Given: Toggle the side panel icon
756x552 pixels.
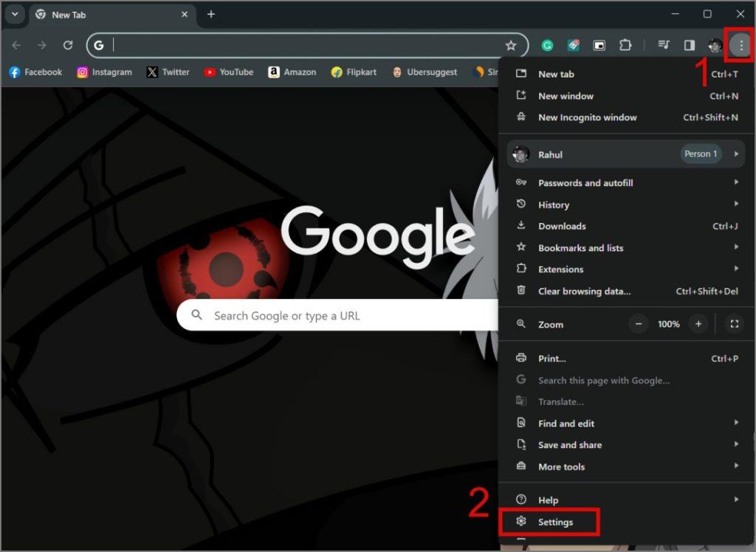Looking at the screenshot, I should (x=689, y=45).
